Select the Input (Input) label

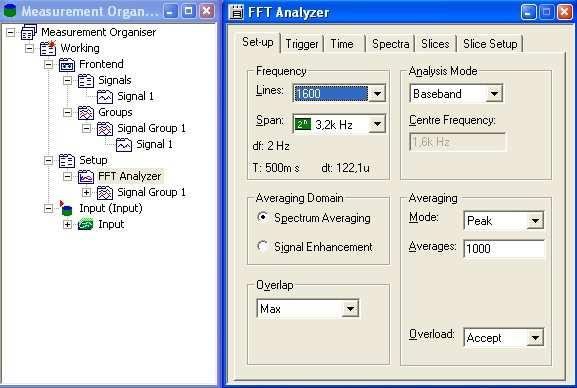point(111,208)
